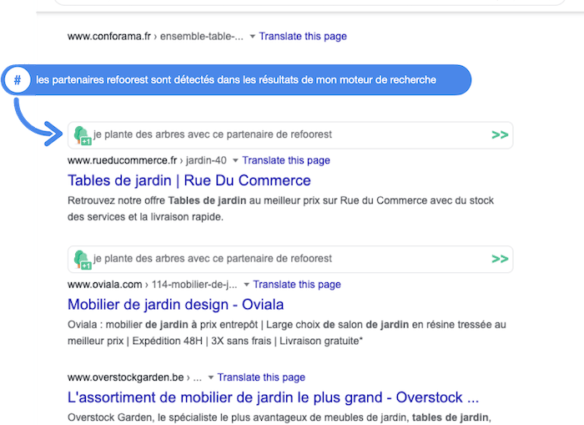584x425 pixels.
Task: Translate the rueducommerce.fr result page
Action: click(x=286, y=160)
